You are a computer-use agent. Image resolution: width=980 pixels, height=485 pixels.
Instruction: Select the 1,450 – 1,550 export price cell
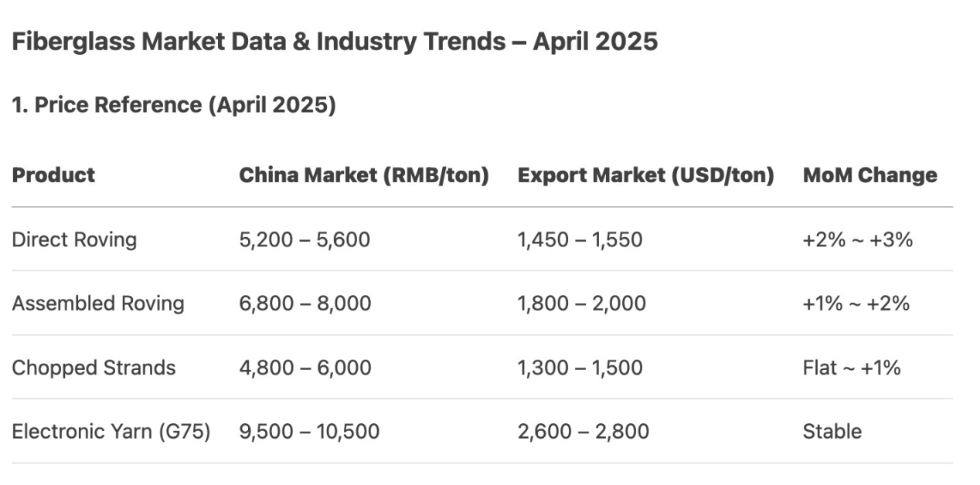click(580, 239)
